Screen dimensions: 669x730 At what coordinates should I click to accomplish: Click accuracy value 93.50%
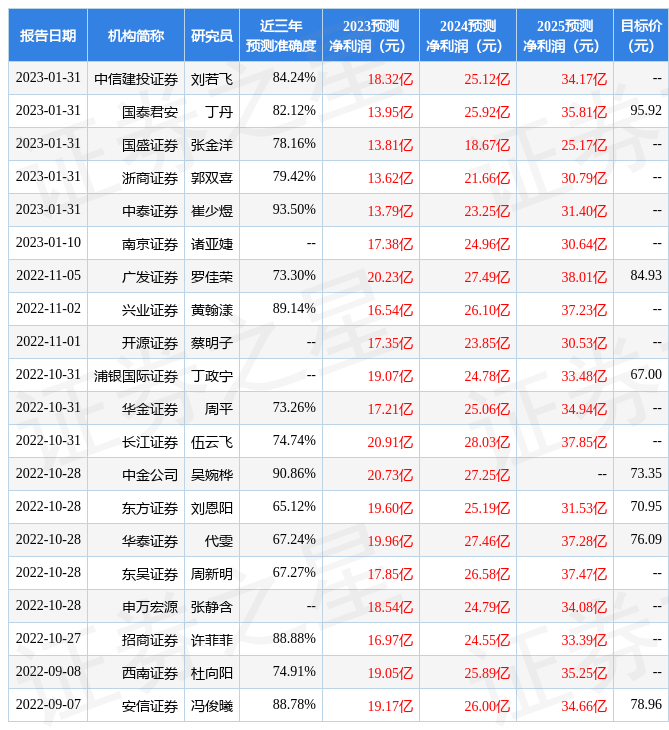294,210
